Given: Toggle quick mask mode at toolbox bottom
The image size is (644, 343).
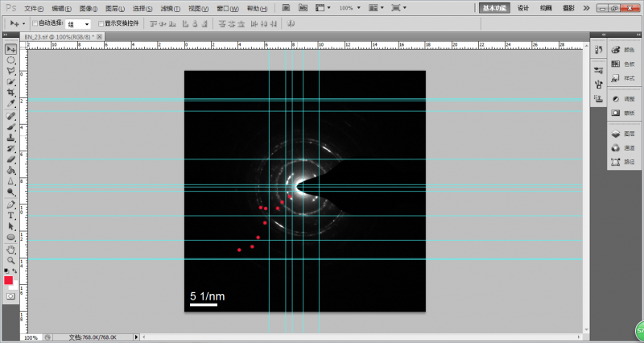Looking at the screenshot, I should click(x=11, y=295).
